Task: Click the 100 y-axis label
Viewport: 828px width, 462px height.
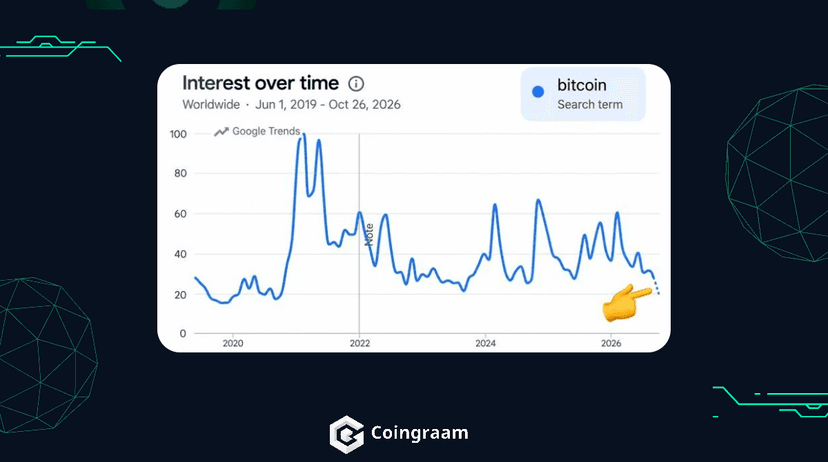Action: (178, 134)
